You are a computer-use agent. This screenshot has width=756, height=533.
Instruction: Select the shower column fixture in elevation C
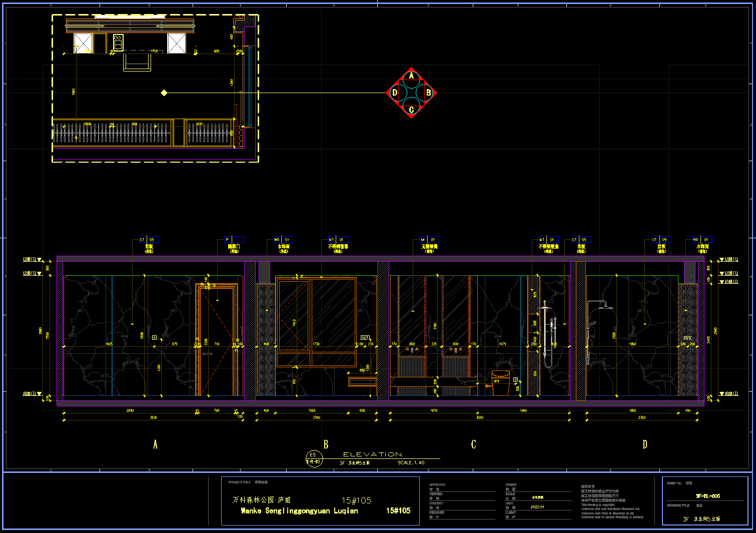(548, 334)
